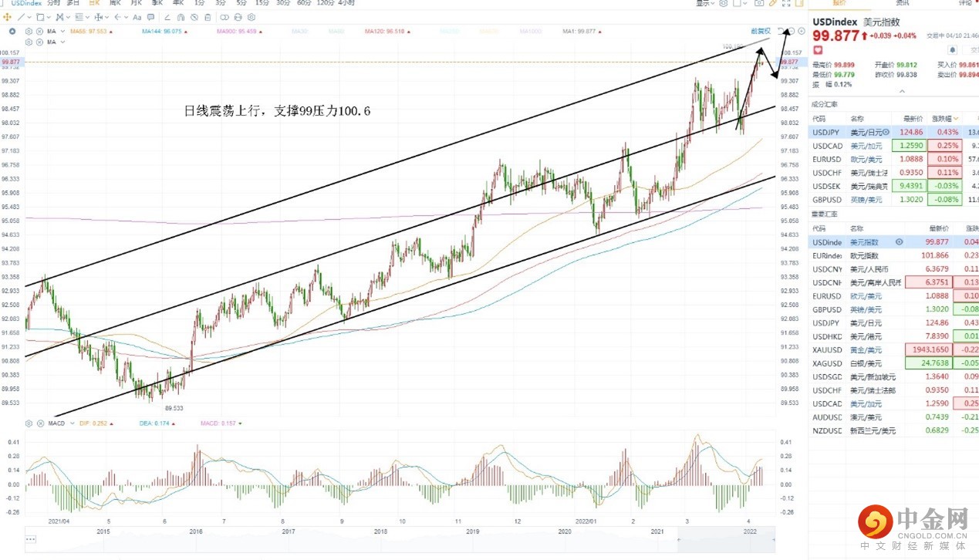Select the angle measure tool
The height and width of the screenshot is (560, 979).
pyautogui.click(x=167, y=17)
